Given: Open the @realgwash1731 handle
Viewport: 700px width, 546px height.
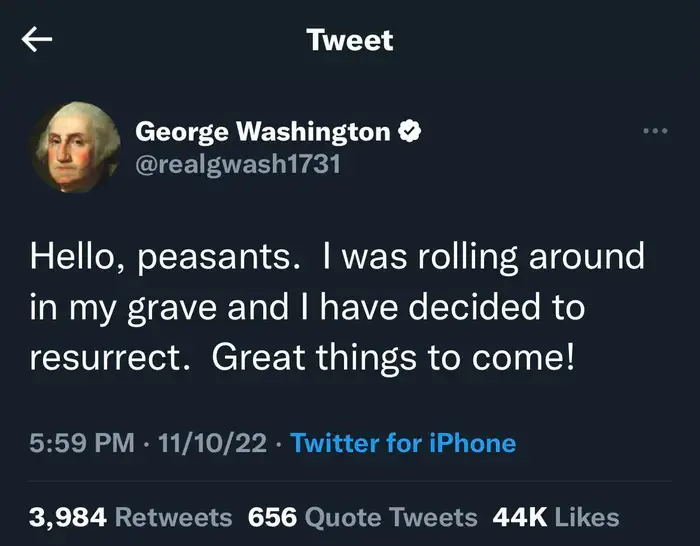Looking at the screenshot, I should pyautogui.click(x=237, y=164).
